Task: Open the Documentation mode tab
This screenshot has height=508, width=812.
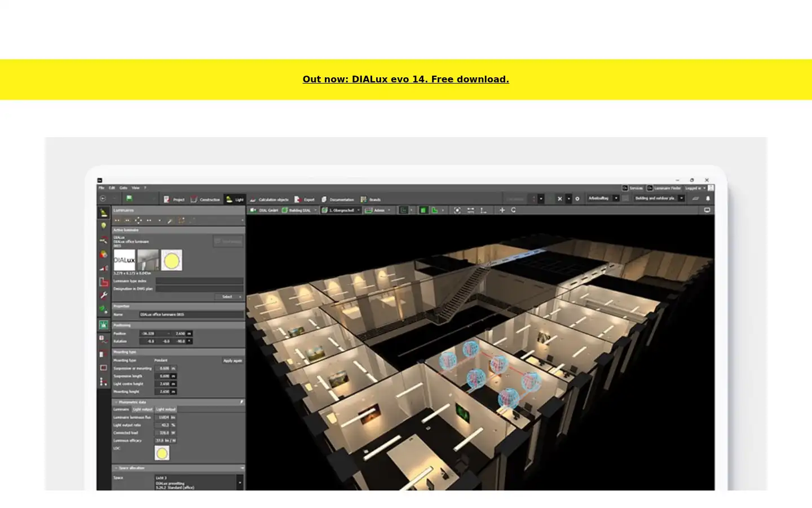Action: [337, 199]
